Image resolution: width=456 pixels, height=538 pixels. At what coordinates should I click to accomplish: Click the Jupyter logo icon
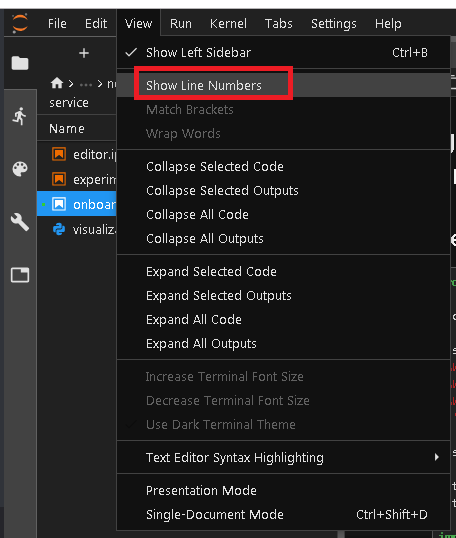20,23
